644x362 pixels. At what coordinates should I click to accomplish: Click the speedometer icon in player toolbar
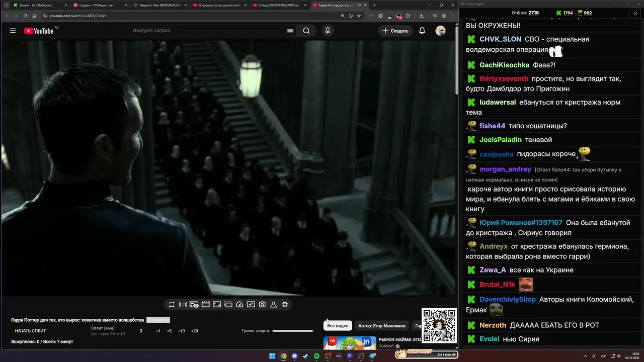[239, 305]
